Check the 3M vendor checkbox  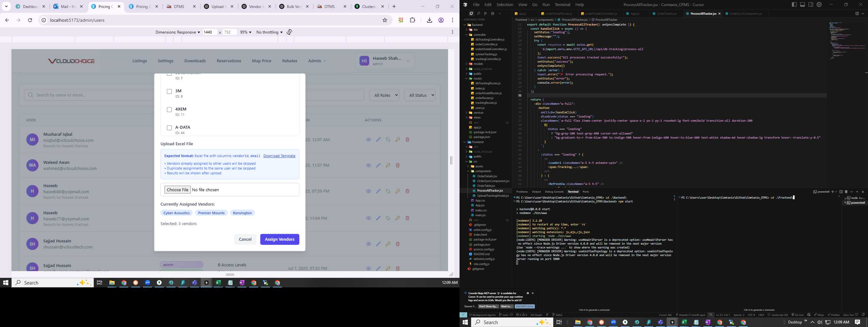tap(169, 91)
